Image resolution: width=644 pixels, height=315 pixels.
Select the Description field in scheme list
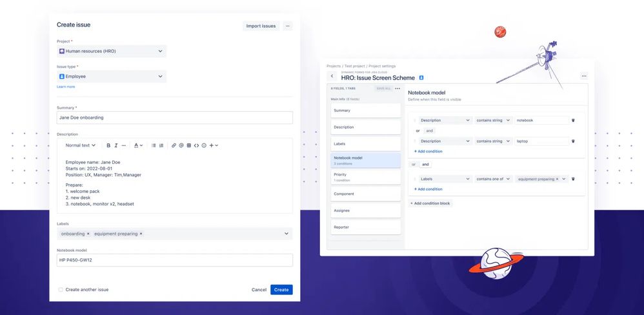click(x=365, y=127)
